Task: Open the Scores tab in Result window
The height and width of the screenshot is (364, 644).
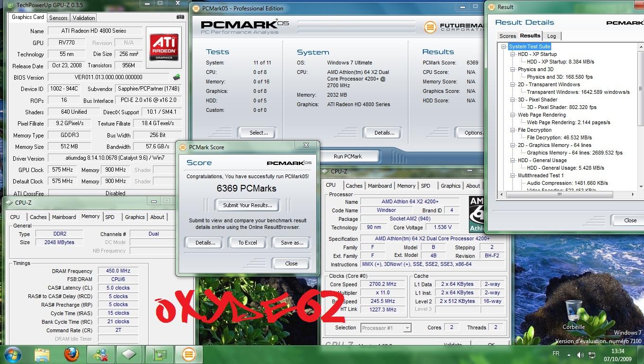Action: 507,36
